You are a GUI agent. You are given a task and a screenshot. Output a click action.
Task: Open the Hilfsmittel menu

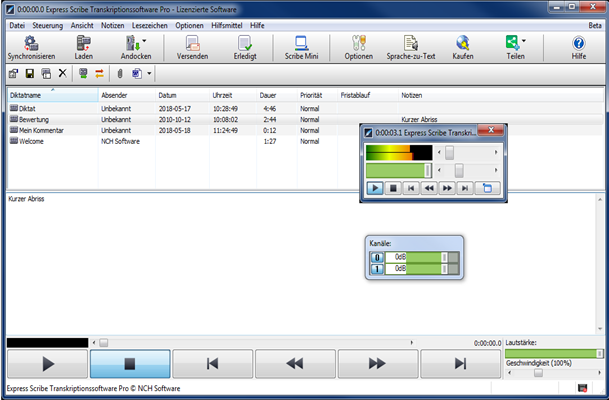pos(227,26)
